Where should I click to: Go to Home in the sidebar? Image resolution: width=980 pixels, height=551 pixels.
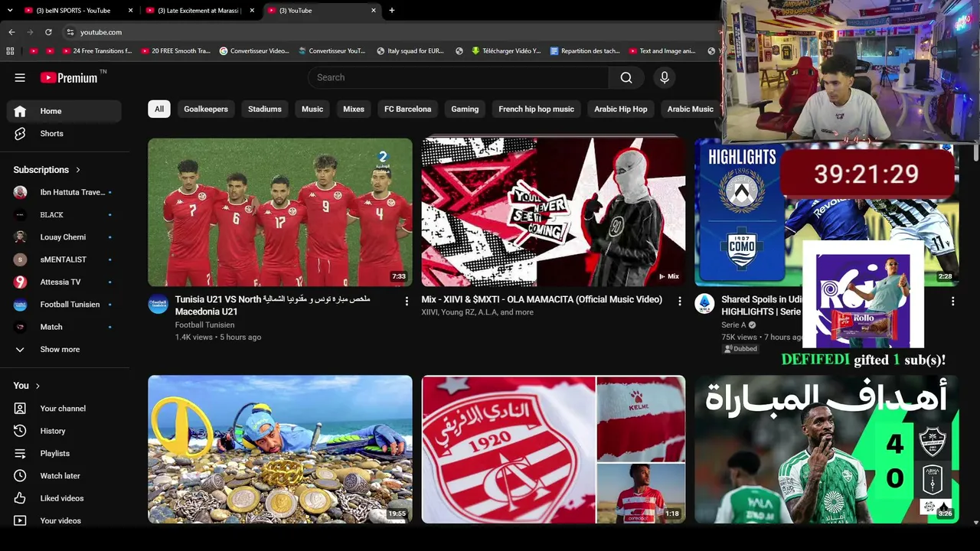point(64,111)
